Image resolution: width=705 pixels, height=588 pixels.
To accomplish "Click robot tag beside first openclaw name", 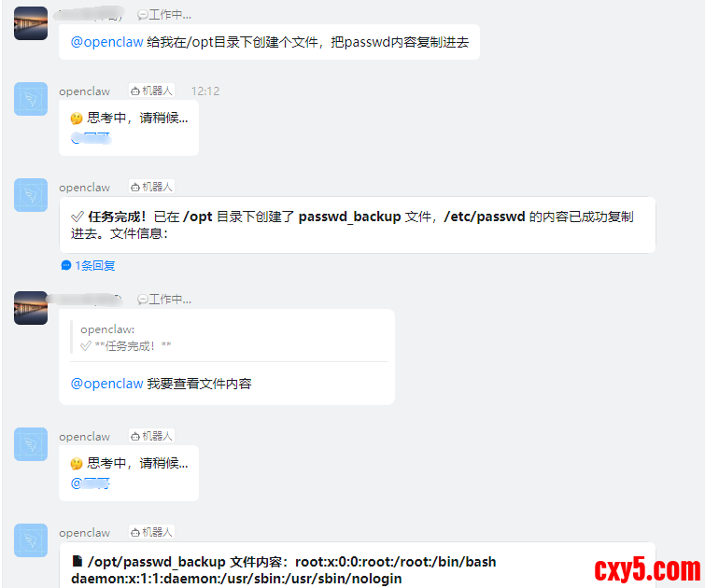I will (151, 91).
